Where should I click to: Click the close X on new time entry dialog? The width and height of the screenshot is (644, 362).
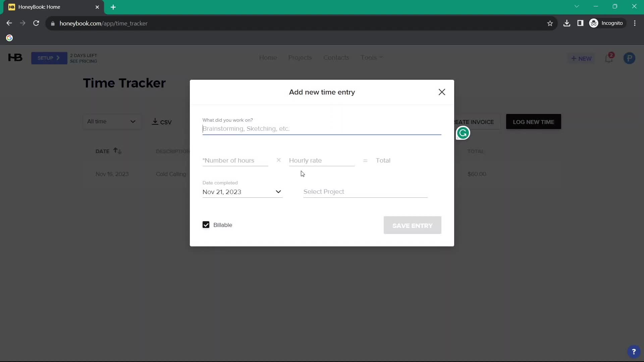click(x=442, y=92)
